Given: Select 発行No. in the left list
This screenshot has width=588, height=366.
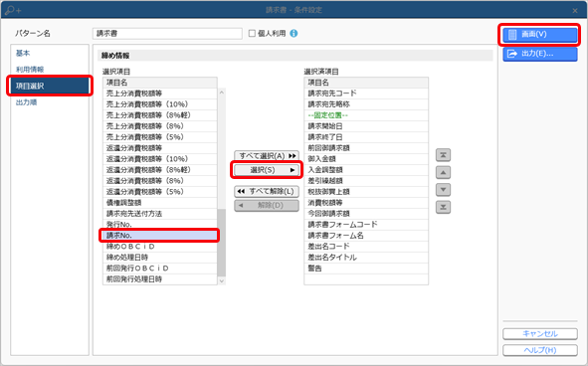Looking at the screenshot, I should pos(160,224).
